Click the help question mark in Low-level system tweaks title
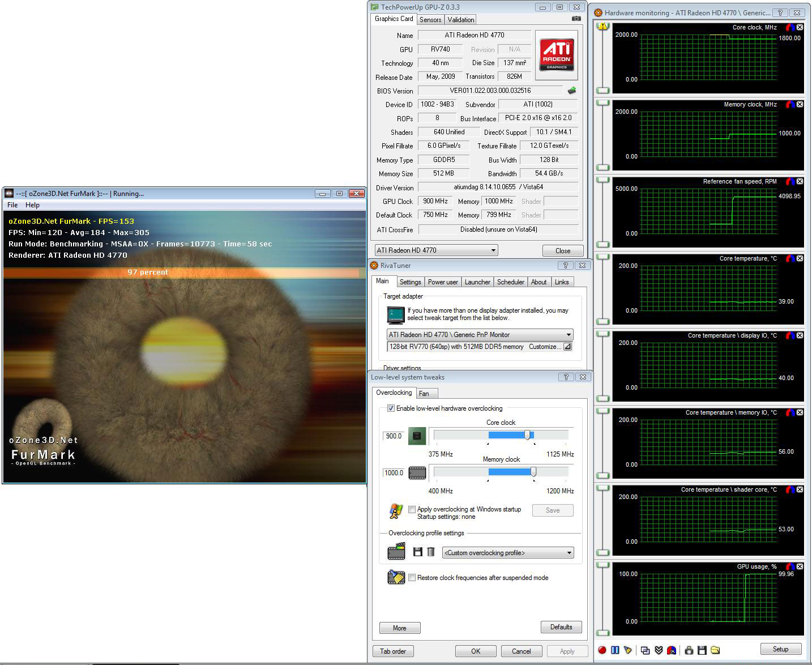 coord(566,377)
